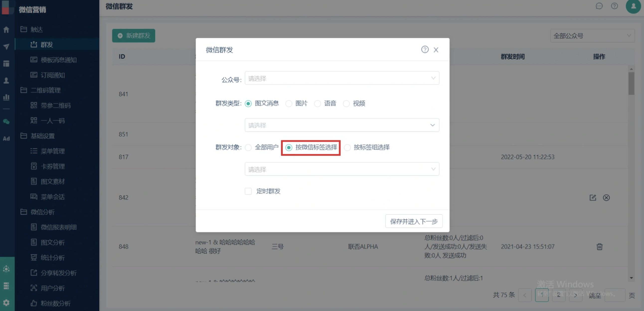Open the 公众号 dropdown
The image size is (644, 311).
(342, 78)
